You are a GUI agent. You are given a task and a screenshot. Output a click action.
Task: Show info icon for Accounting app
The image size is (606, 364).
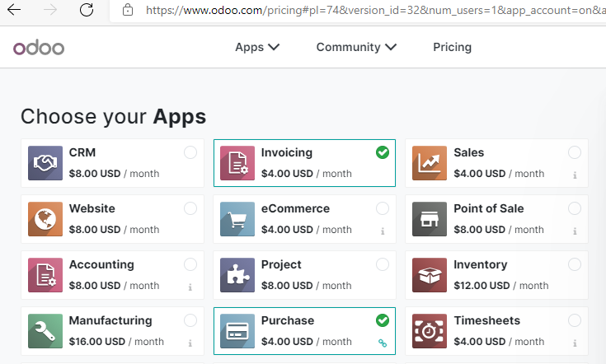click(x=190, y=287)
